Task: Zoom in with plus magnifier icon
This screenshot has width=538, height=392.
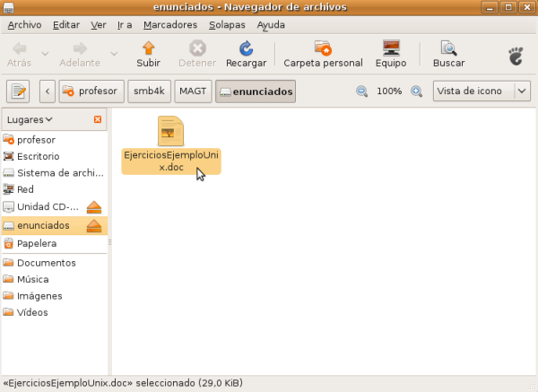Action: 416,91
